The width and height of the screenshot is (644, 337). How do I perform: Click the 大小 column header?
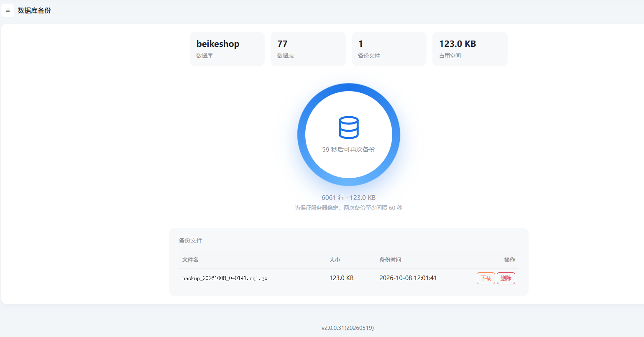tap(335, 260)
